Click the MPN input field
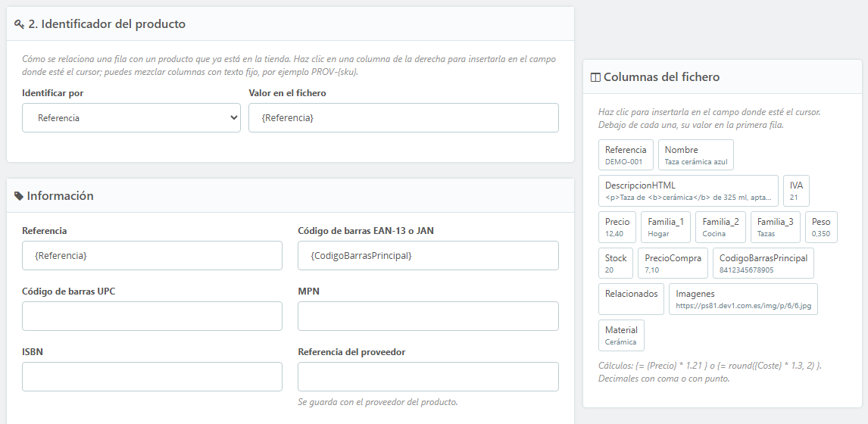The height and width of the screenshot is (424, 868). click(x=428, y=316)
